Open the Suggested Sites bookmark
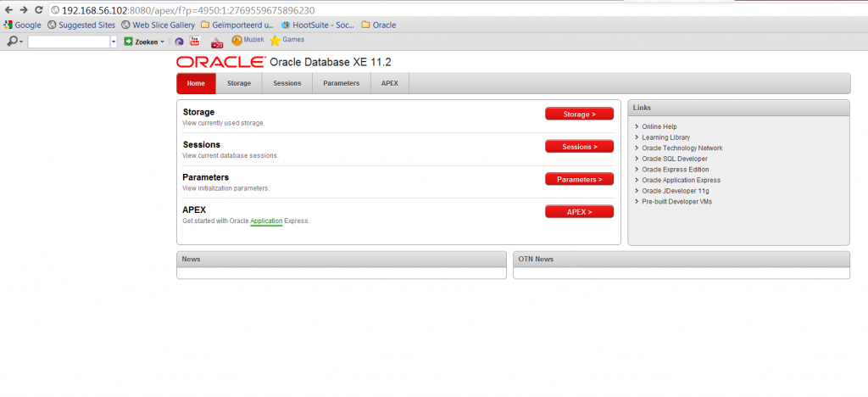868x397 pixels. tap(81, 25)
